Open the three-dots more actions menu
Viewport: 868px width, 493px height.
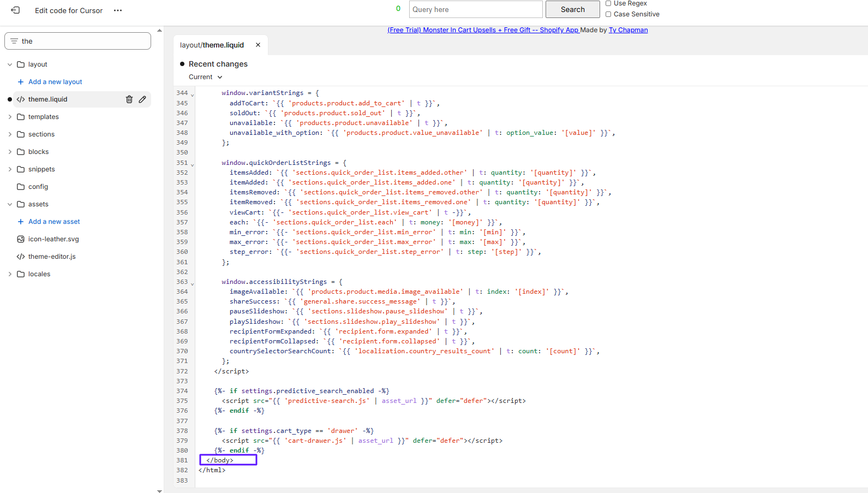[x=118, y=10]
